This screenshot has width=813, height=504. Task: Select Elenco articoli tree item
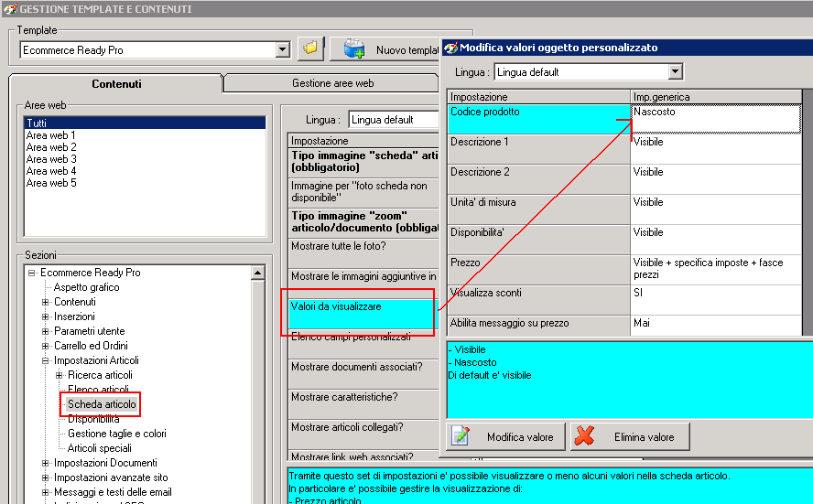(x=98, y=389)
